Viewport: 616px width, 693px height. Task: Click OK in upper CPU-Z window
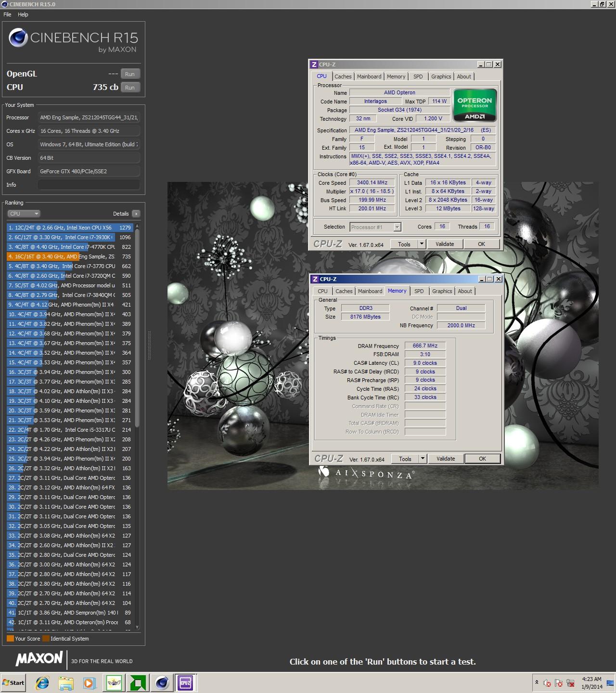[482, 244]
